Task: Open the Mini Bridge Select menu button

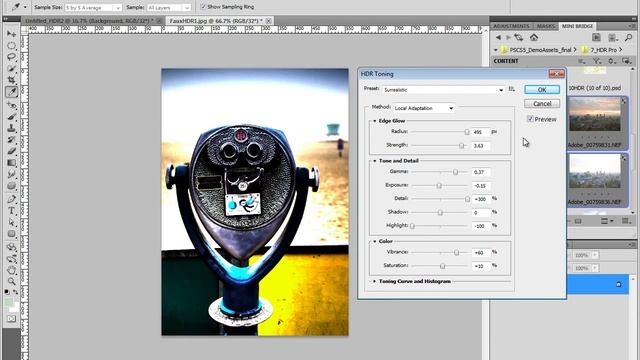Action: coord(582,61)
